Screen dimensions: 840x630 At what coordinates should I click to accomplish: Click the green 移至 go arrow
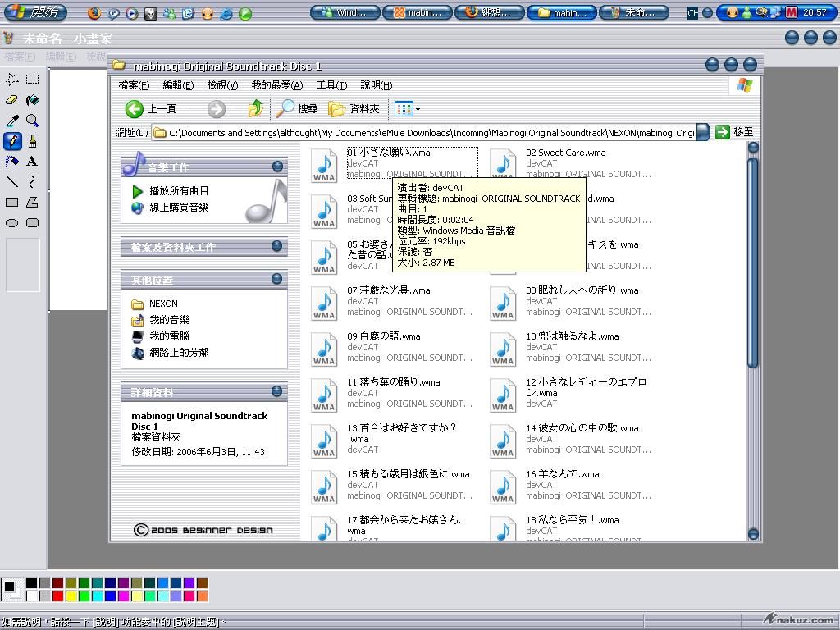(x=735, y=132)
